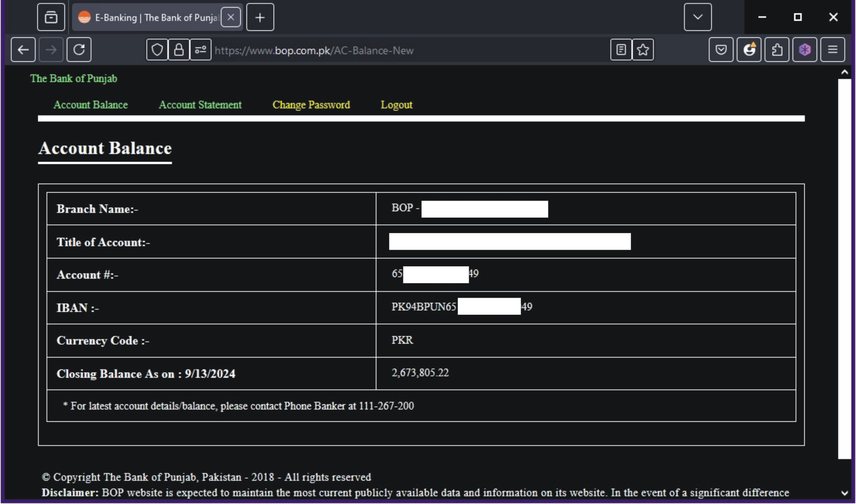The height and width of the screenshot is (504, 856).
Task: Open a new tab with plus button
Action: coord(260,17)
